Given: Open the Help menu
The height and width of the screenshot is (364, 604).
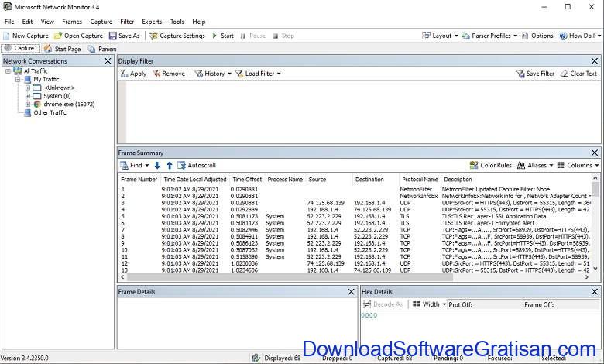Looking at the screenshot, I should point(199,22).
